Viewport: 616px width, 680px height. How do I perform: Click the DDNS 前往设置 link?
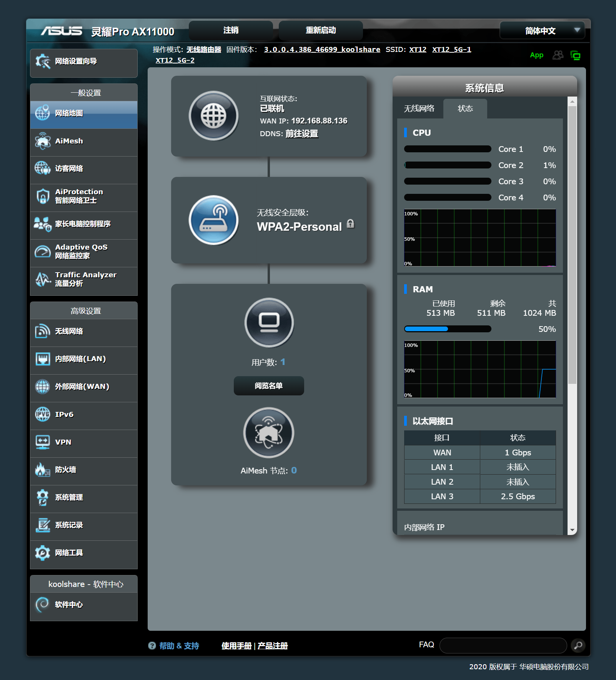coord(301,134)
